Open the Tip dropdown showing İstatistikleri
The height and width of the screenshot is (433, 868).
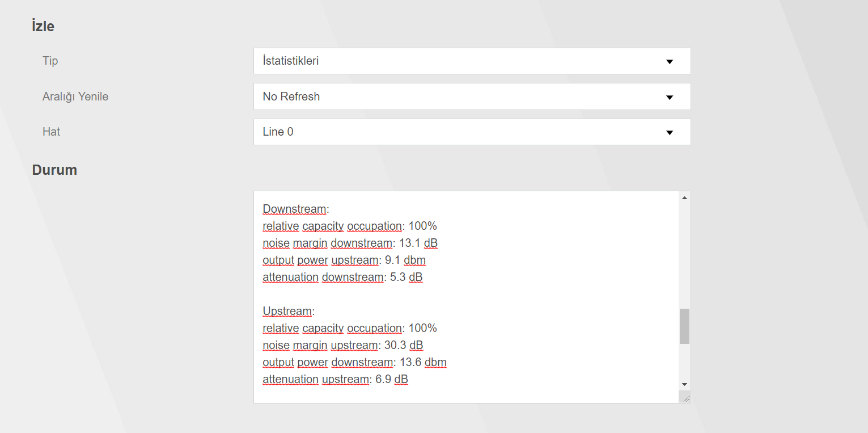(471, 61)
